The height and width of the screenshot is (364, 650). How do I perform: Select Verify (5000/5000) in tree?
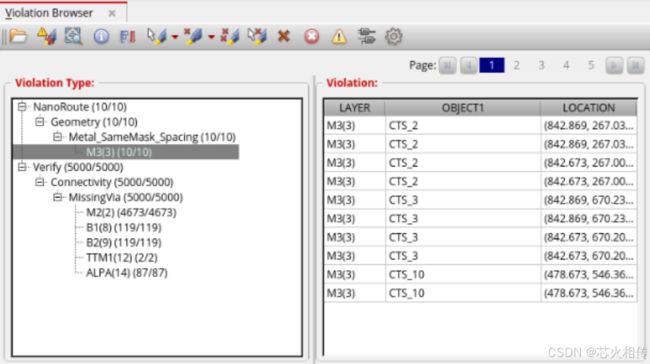78,167
